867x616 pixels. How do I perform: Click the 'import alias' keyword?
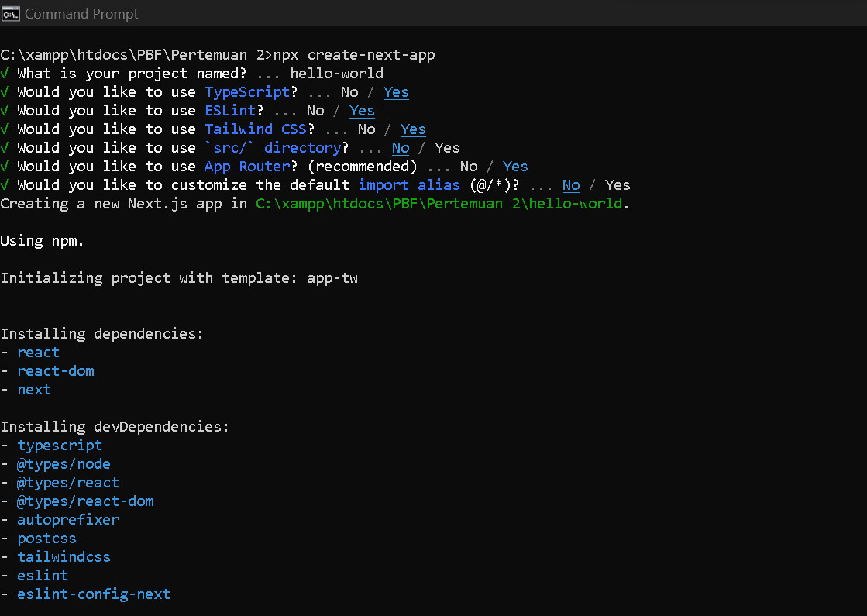pyautogui.click(x=409, y=185)
